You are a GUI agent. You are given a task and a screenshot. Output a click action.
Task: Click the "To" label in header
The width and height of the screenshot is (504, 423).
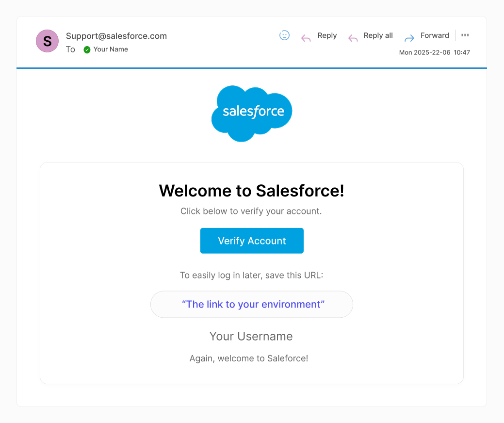(70, 49)
